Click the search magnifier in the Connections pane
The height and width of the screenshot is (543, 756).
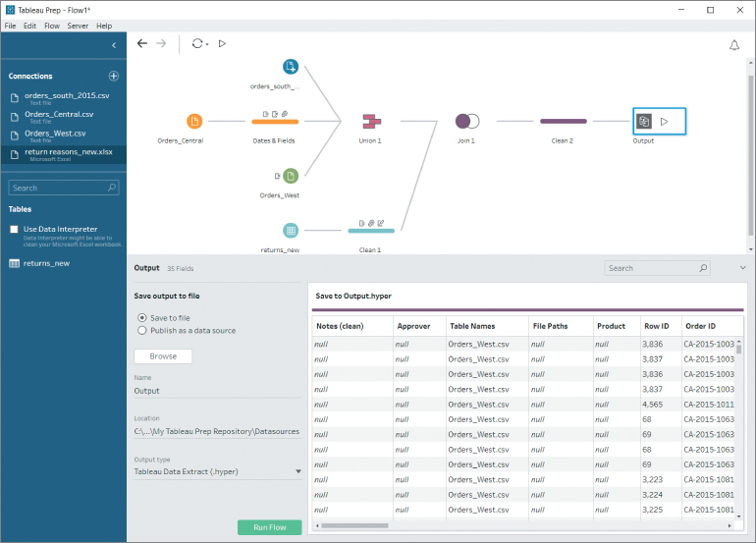pos(112,188)
